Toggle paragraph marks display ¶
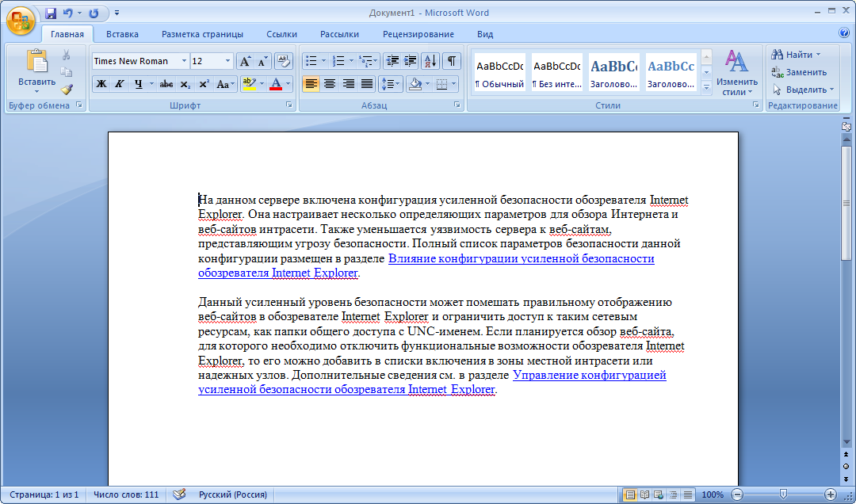Viewport: 856px width, 504px height. pos(451,61)
